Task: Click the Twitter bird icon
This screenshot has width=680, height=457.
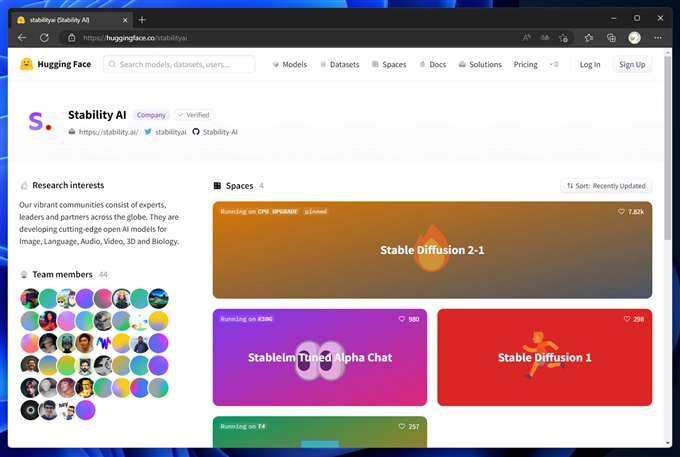Action: point(148,131)
